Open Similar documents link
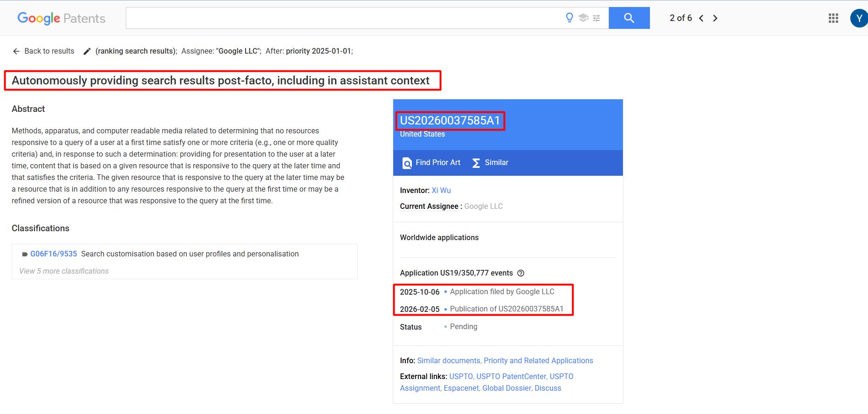The height and width of the screenshot is (414, 868). (x=449, y=360)
